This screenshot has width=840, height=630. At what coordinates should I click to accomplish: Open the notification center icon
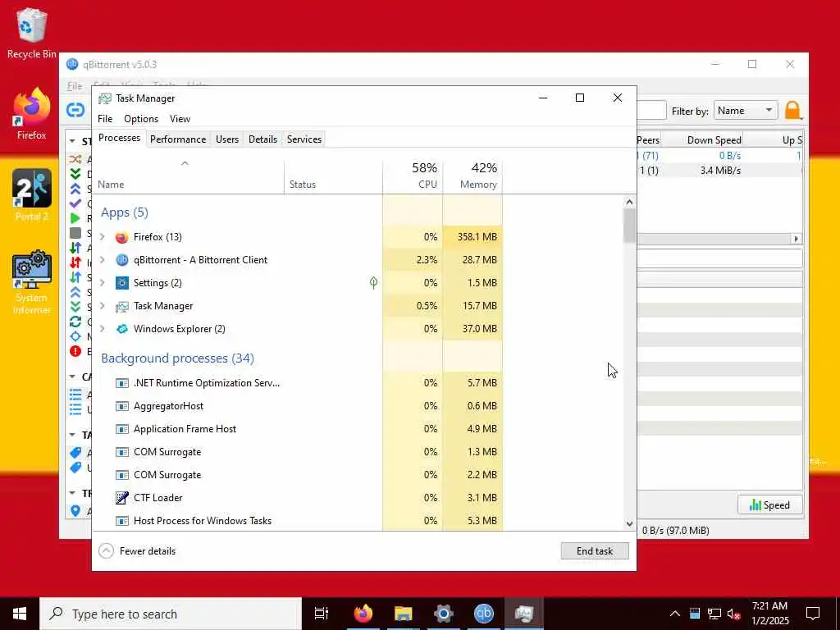click(x=813, y=614)
